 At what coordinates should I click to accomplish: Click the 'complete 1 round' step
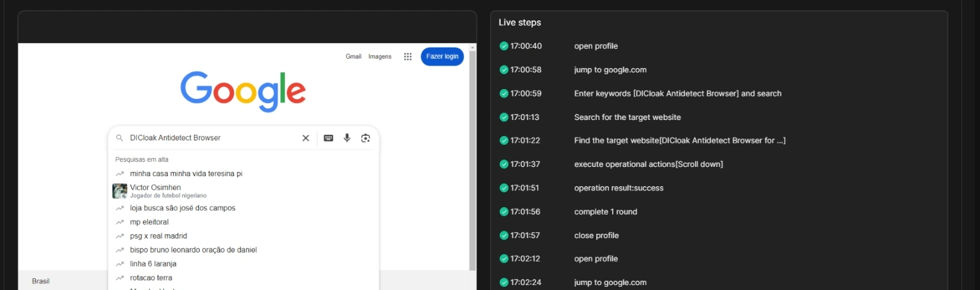tap(605, 211)
